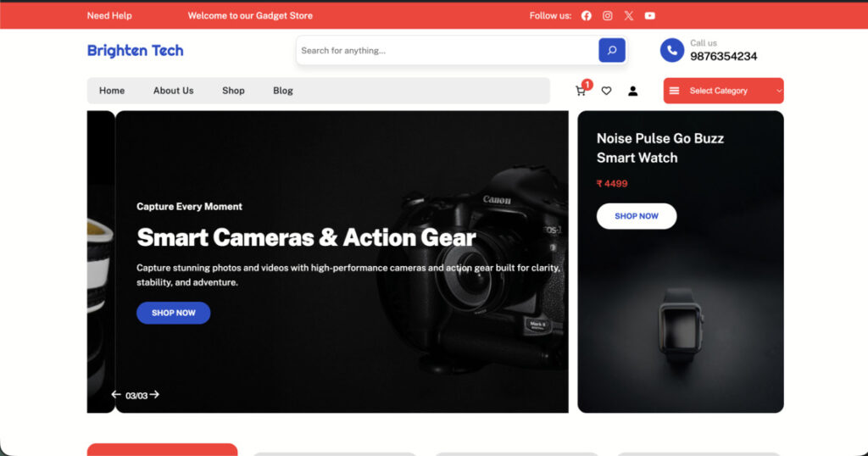
Task: Click blue Shop Now button on camera banner
Action: tap(173, 313)
